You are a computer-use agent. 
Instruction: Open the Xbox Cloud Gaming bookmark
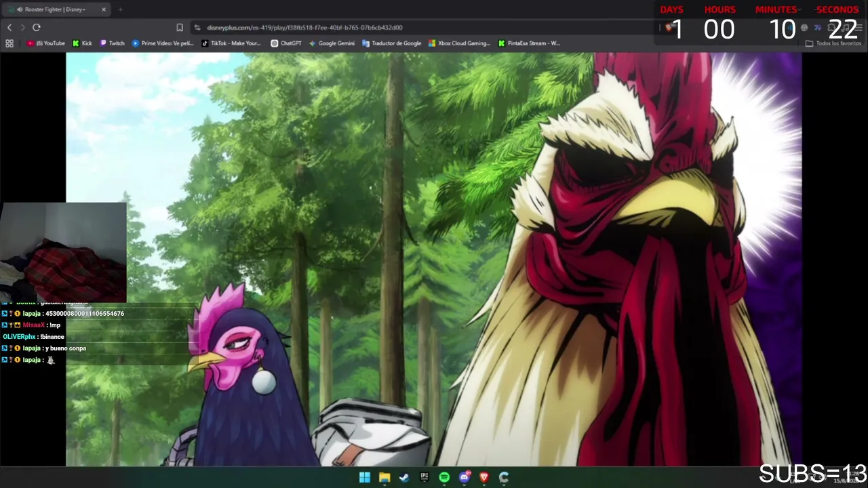[x=459, y=43]
